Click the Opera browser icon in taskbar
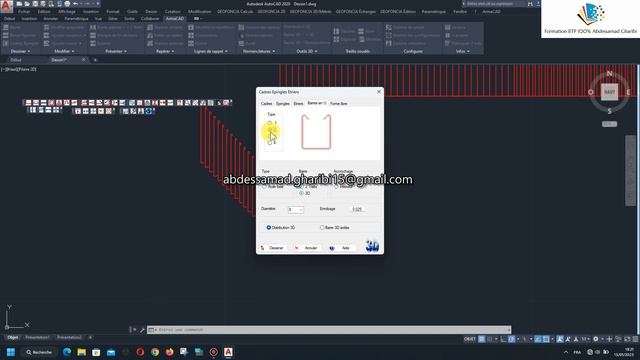Image resolution: width=640 pixels, height=360 pixels. (x=140, y=352)
